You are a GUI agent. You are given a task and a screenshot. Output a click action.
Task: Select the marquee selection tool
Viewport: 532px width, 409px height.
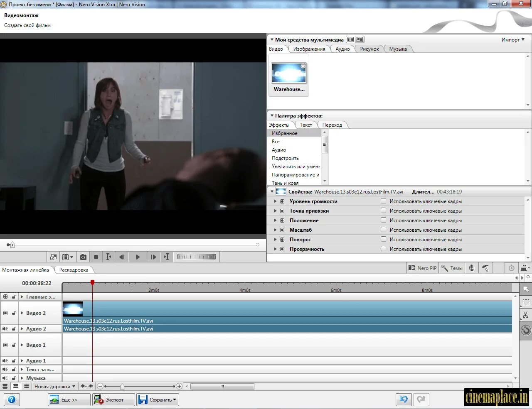coord(526,302)
